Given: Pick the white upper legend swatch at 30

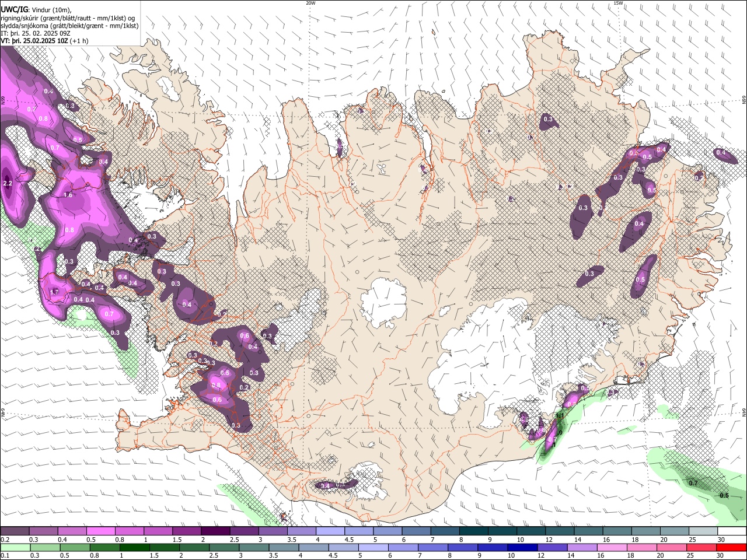Looking at the screenshot, I should coord(732,531).
